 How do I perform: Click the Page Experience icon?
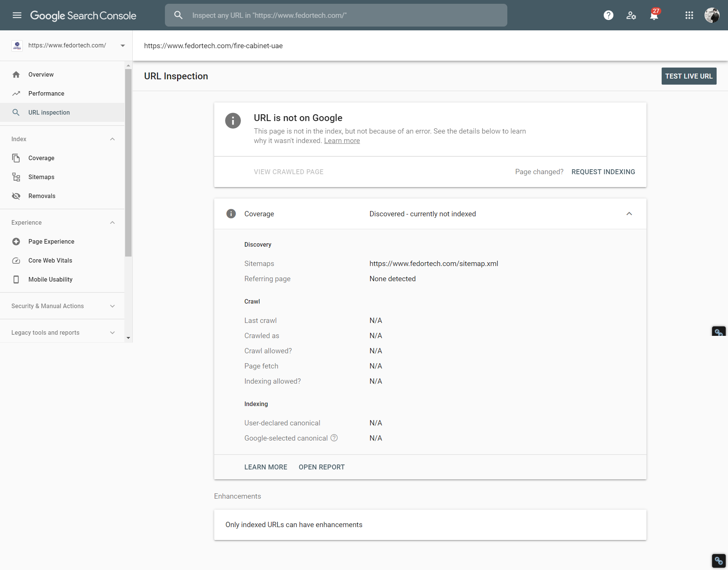pos(16,241)
